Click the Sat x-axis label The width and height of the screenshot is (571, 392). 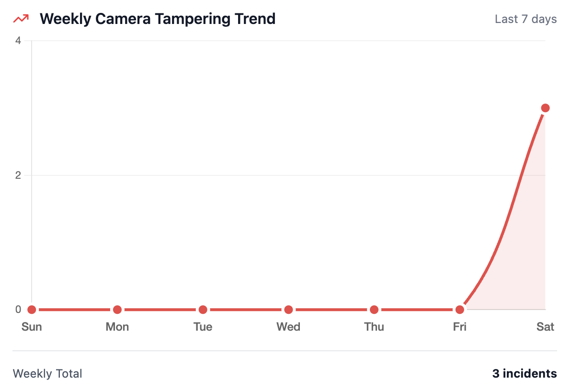(x=545, y=327)
